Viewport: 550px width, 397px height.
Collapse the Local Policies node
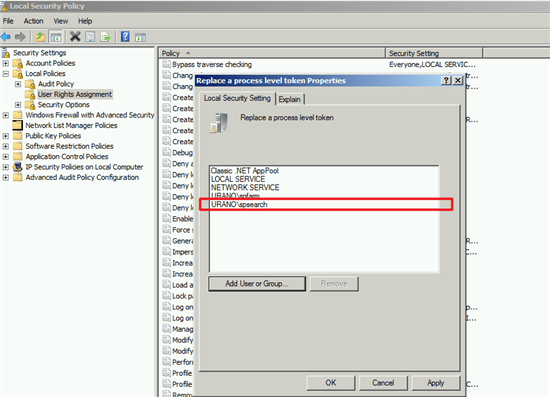point(6,74)
